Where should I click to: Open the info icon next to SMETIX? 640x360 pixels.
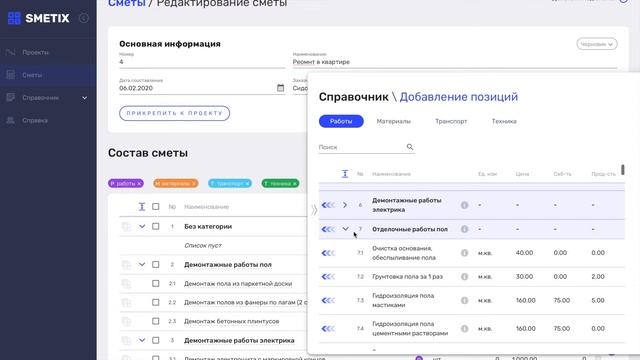[84, 18]
